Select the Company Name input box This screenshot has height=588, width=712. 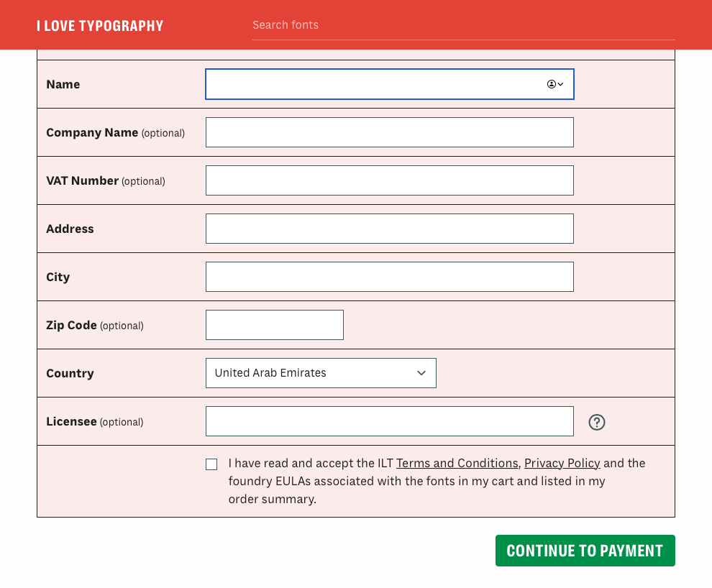click(x=389, y=132)
